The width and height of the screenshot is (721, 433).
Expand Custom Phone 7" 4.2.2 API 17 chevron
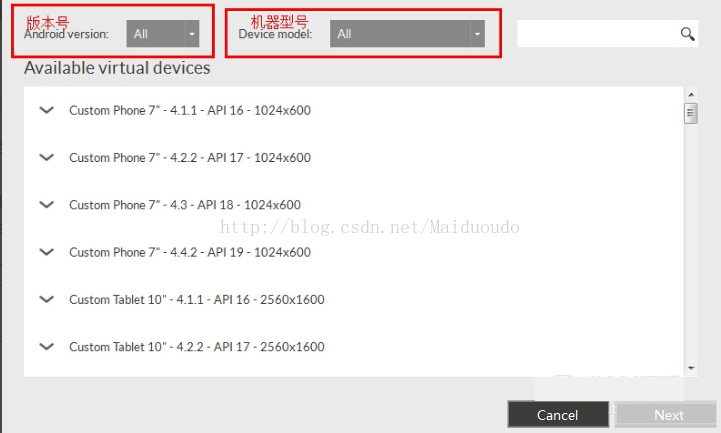click(x=46, y=158)
